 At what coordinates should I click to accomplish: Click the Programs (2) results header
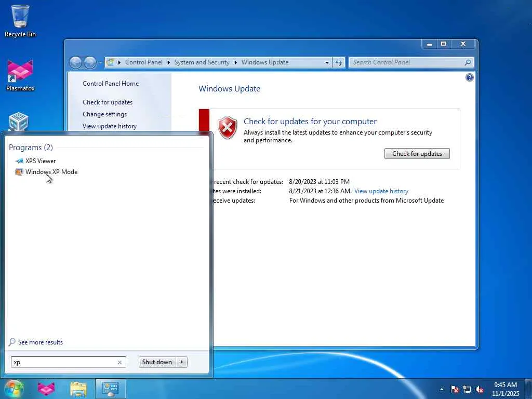click(x=31, y=147)
